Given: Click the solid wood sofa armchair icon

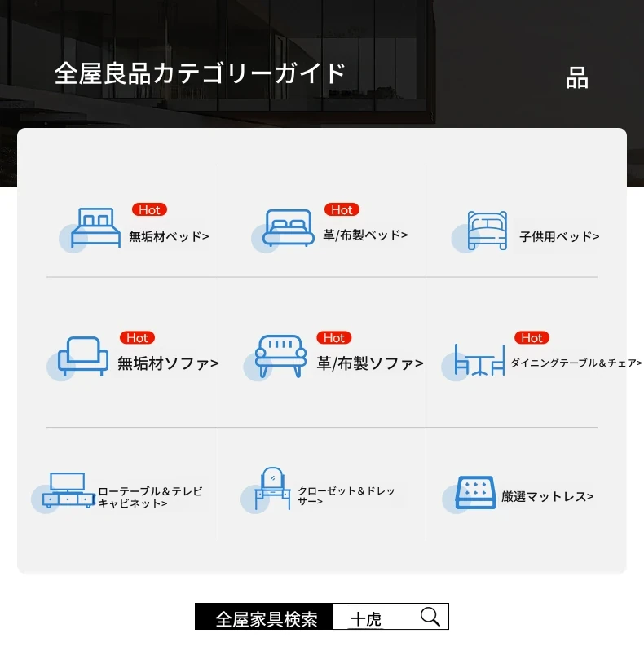Looking at the screenshot, I should pyautogui.click(x=83, y=357).
